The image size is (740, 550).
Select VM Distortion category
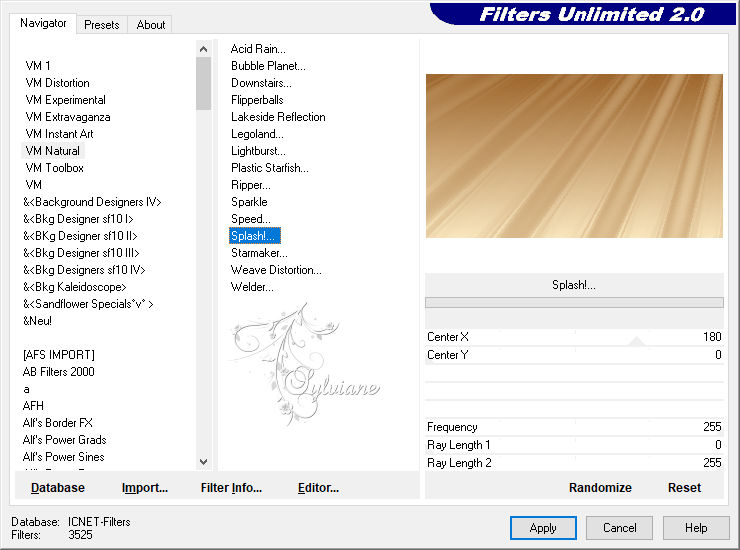pyautogui.click(x=58, y=83)
